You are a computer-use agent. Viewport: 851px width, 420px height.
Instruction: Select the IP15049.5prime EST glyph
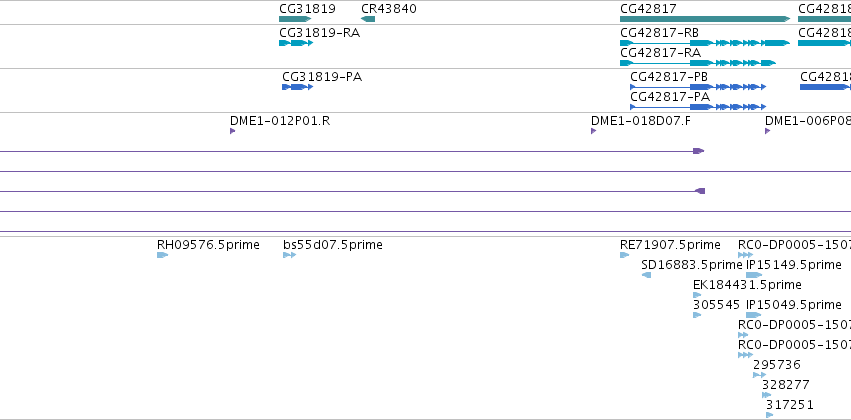pos(753,315)
